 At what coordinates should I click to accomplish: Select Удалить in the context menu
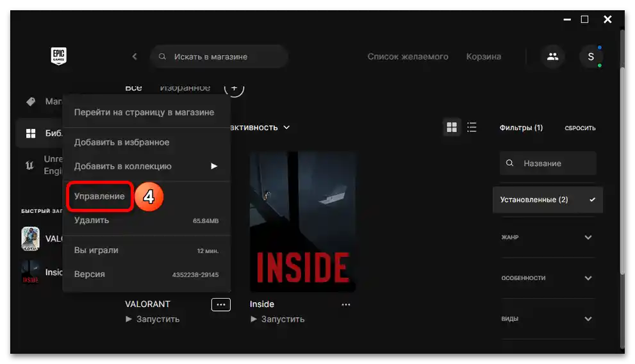click(x=92, y=220)
